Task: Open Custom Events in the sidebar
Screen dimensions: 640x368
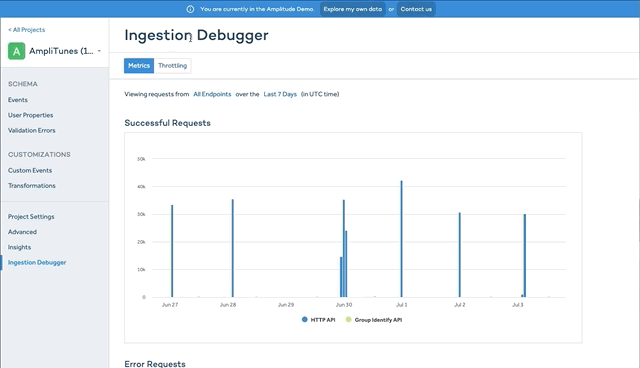Action: pos(30,171)
